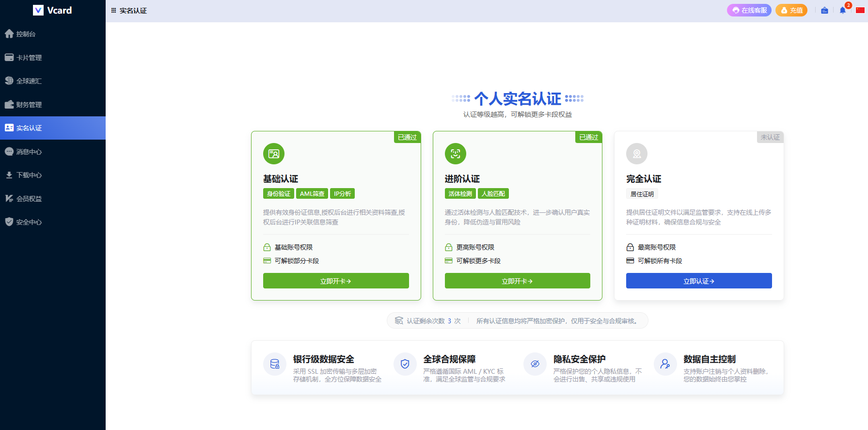868x430 pixels.
Task: Click the IP分析 tag
Action: click(x=343, y=193)
